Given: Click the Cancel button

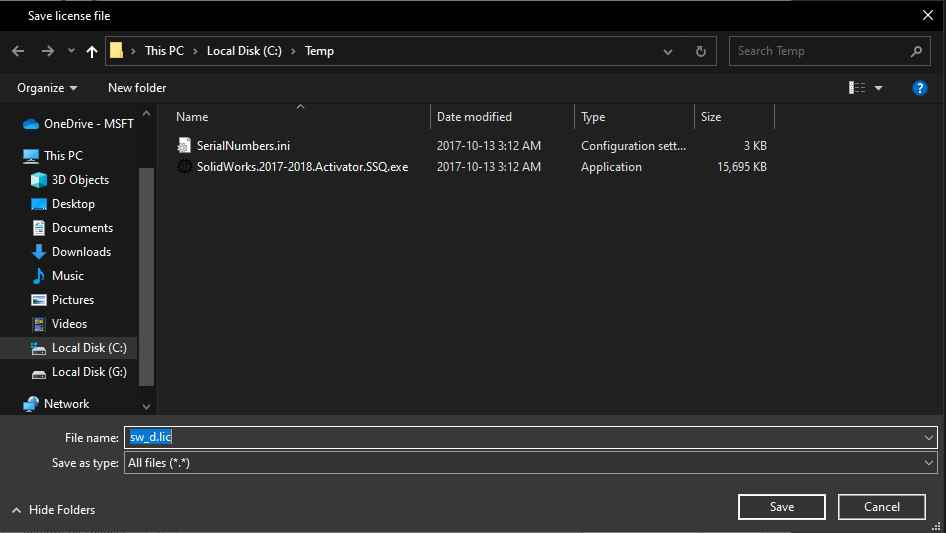Looking at the screenshot, I should click(x=881, y=507).
